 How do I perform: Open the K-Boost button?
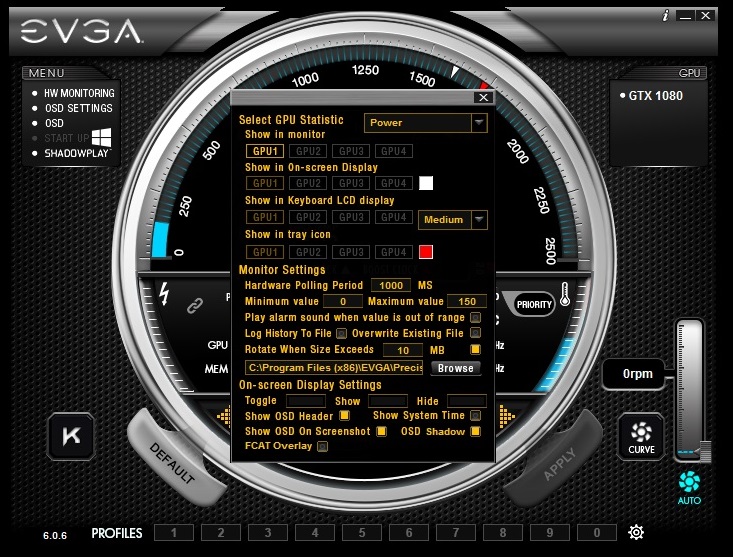71,436
